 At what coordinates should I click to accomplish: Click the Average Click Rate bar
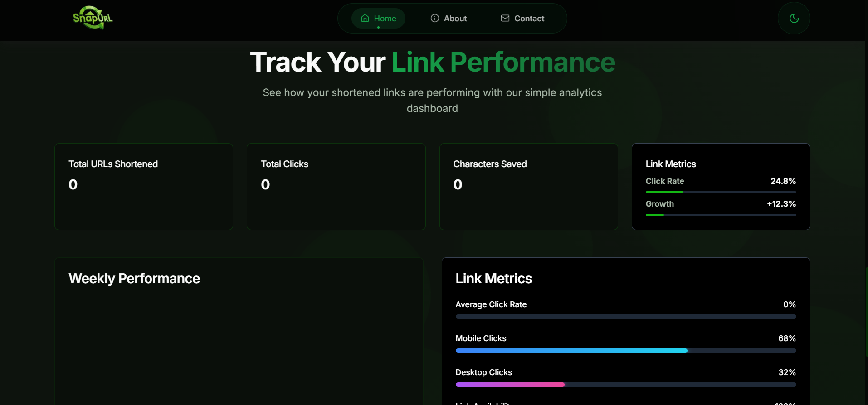625,317
